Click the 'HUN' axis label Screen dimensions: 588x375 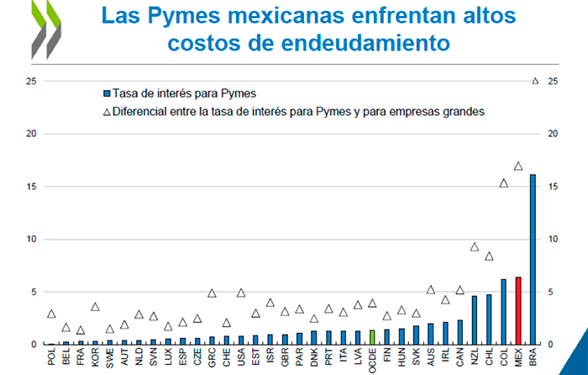[402, 357]
